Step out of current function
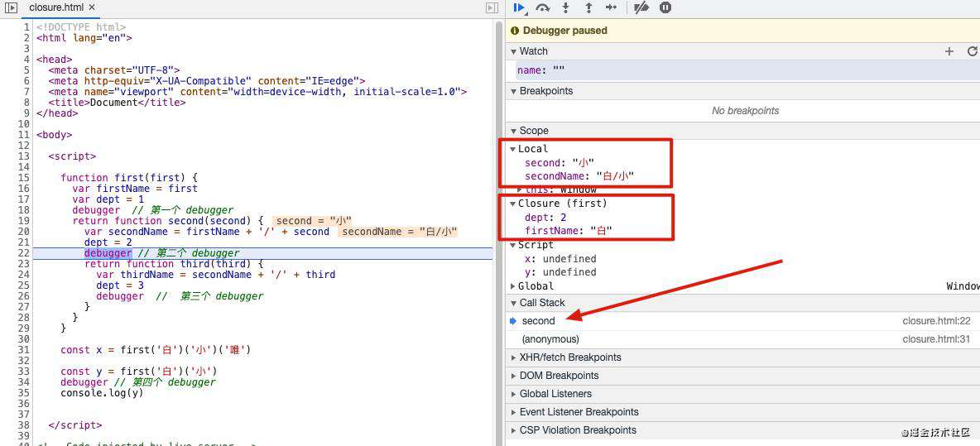This screenshot has height=446, width=980. 588,7
